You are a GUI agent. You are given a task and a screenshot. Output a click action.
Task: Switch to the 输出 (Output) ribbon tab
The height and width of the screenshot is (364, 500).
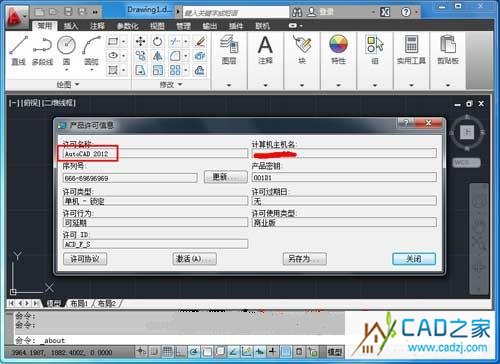tap(210, 26)
